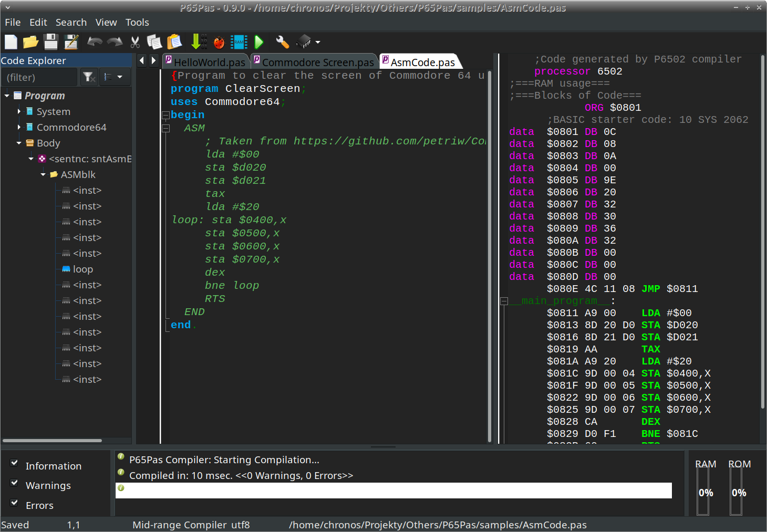Open the Tools menu
The image size is (767, 532).
point(137,22)
